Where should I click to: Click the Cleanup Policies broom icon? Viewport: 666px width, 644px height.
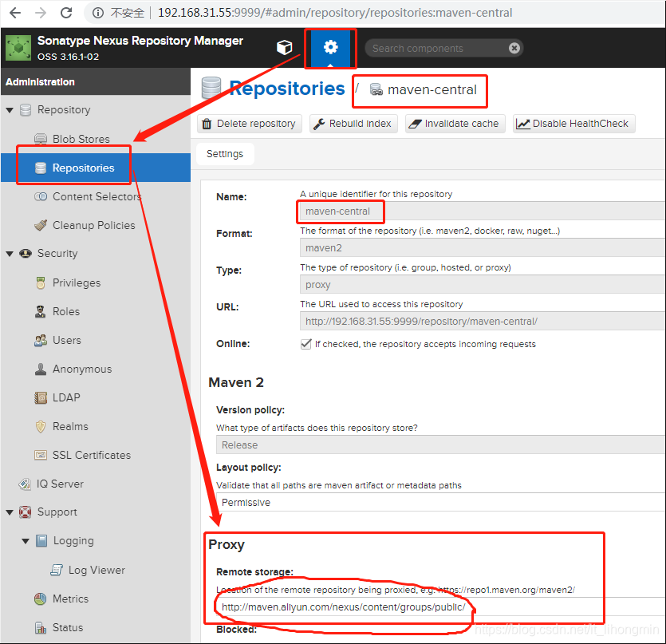click(x=41, y=225)
